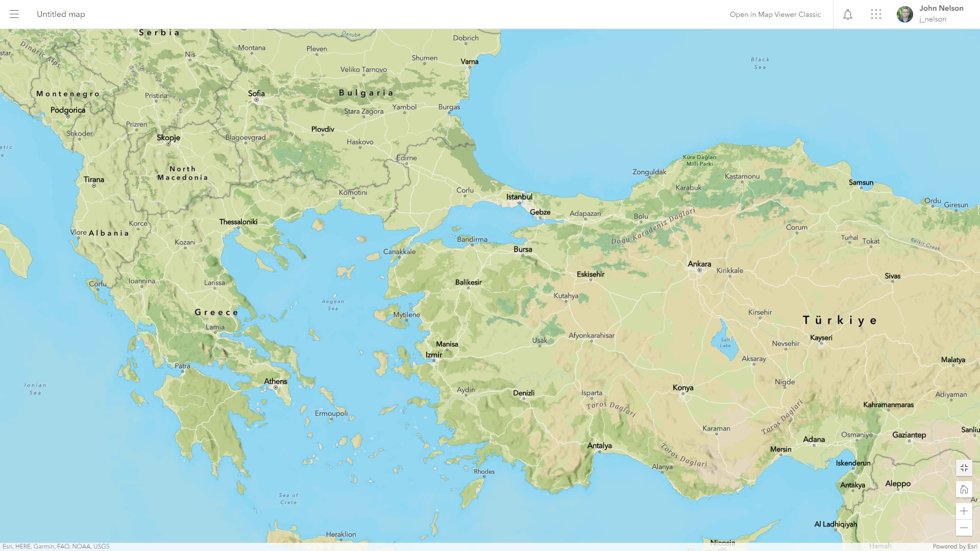
Task: Click the Sofia city label
Action: pos(256,93)
